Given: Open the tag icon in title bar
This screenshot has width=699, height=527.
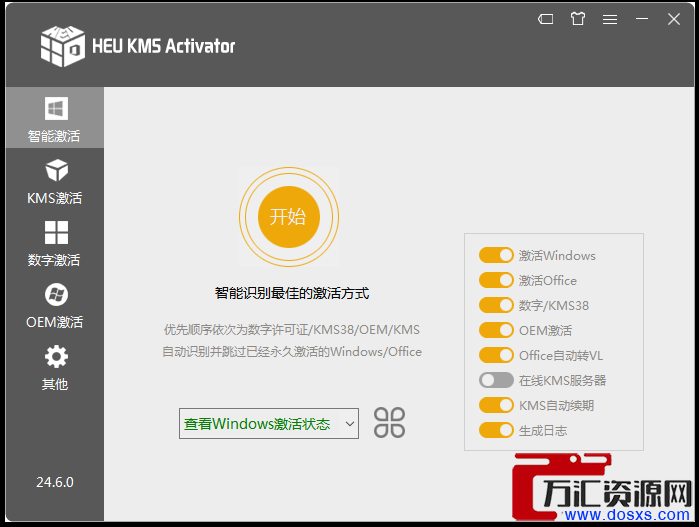Looking at the screenshot, I should 546,19.
